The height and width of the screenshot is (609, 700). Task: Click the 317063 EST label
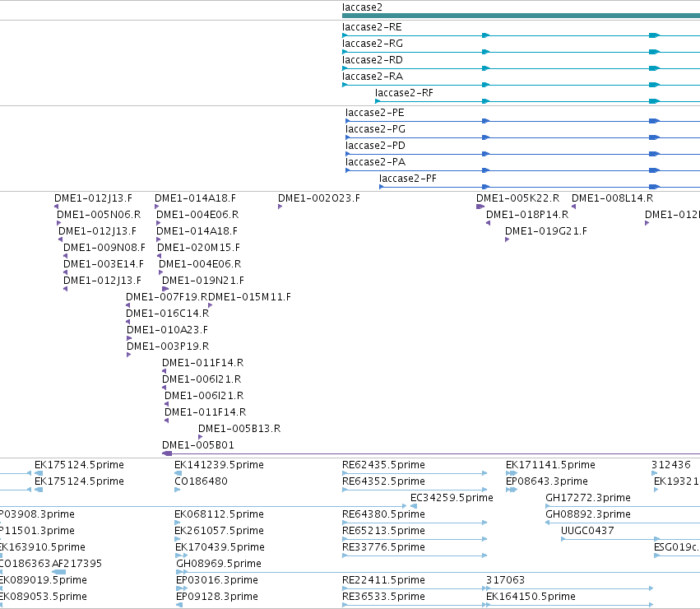pyautogui.click(x=505, y=580)
